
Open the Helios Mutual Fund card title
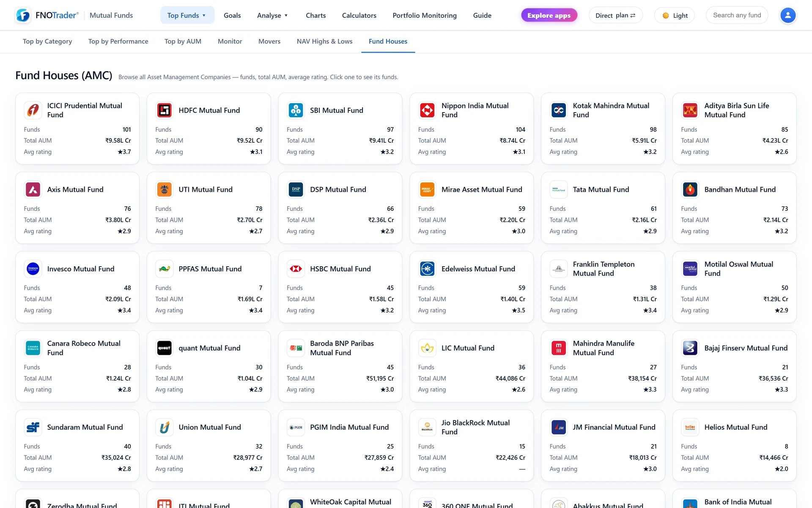tap(735, 427)
